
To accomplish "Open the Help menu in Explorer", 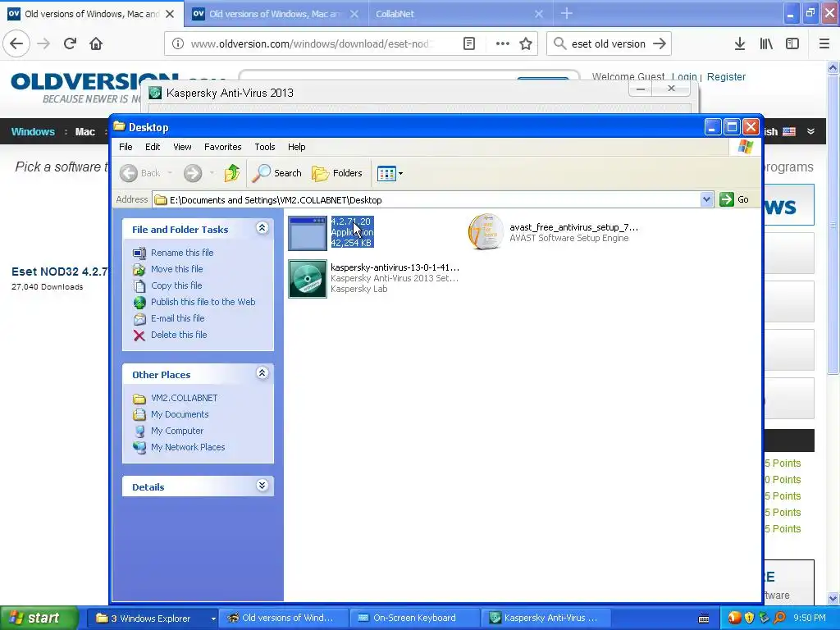I will tap(296, 147).
